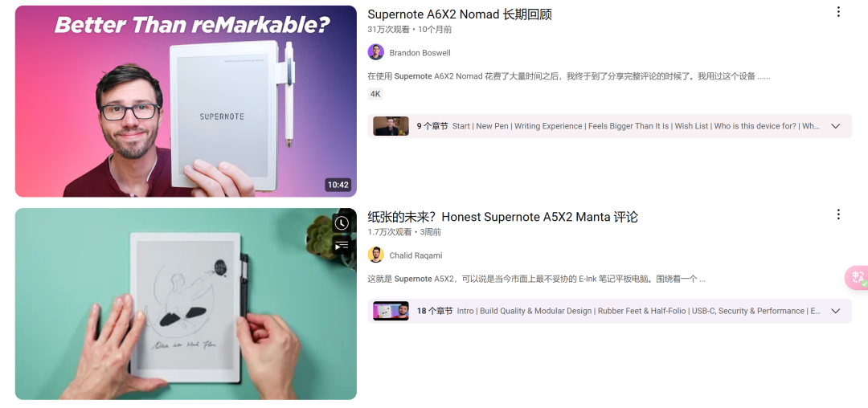The width and height of the screenshot is (868, 408).
Task: Click the small chapter preview thumbnail in the 9 chapters bar
Action: click(391, 126)
